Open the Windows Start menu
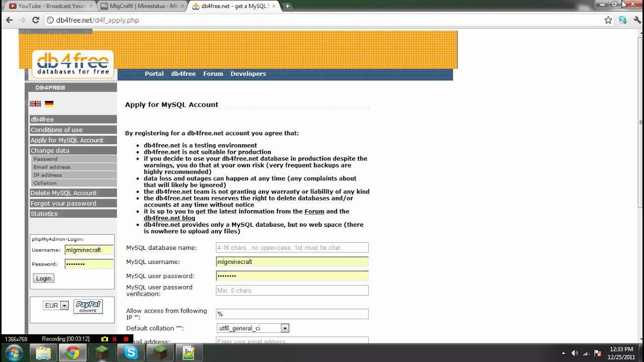644x362 pixels. 14,352
